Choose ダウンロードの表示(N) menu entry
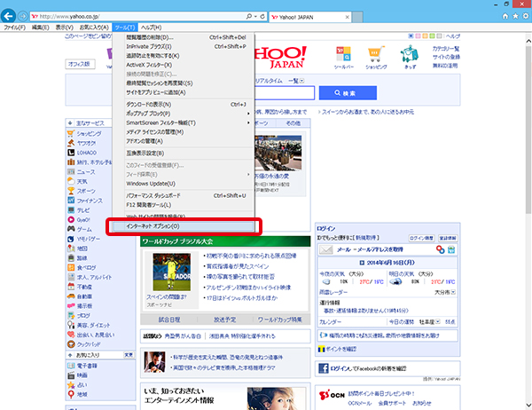 184,105
